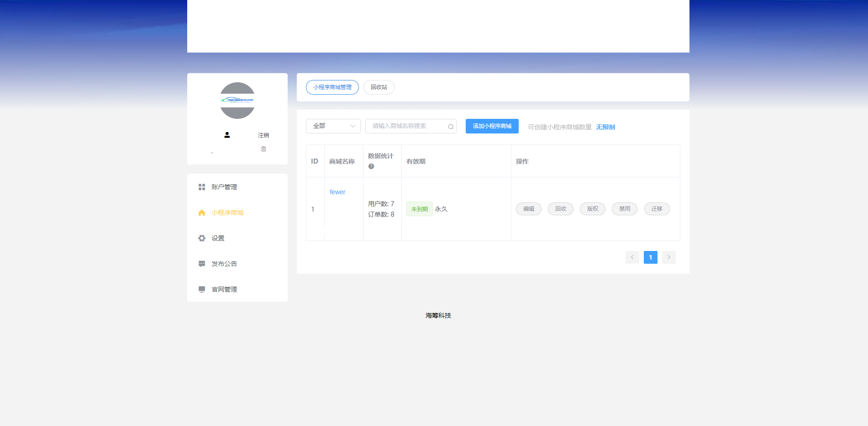Select the 官网管理 monitor icon
This screenshot has width=868, height=426.
(x=201, y=289)
